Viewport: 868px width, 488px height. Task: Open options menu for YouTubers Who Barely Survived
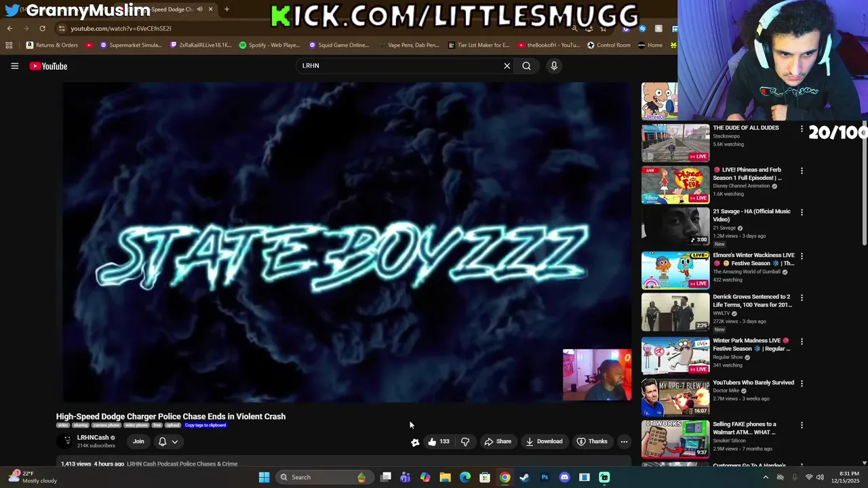[x=802, y=384]
